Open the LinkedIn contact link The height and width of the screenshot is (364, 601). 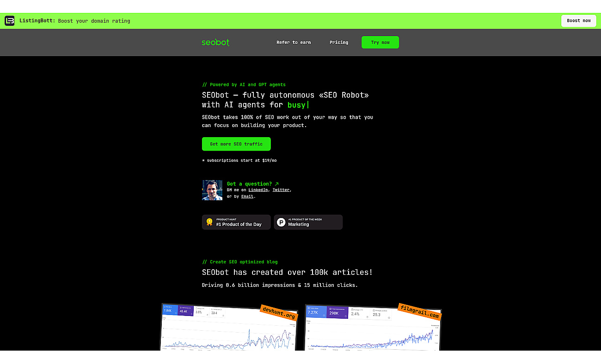258,190
